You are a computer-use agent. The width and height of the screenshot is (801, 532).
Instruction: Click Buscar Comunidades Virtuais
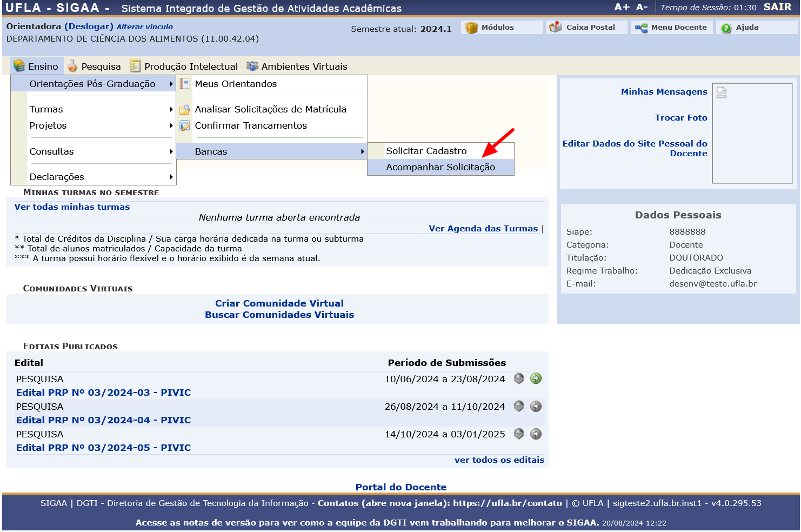(x=279, y=315)
